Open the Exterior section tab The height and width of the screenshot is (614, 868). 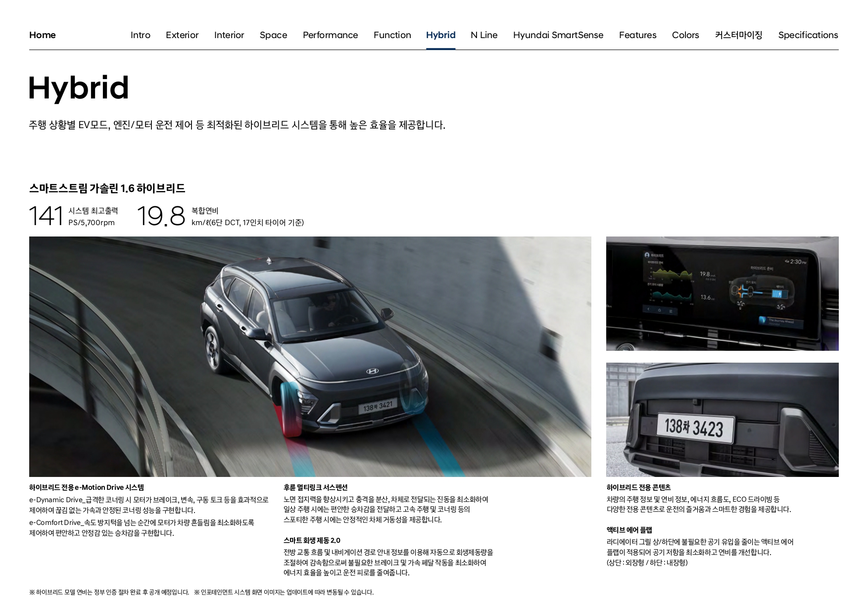(182, 35)
